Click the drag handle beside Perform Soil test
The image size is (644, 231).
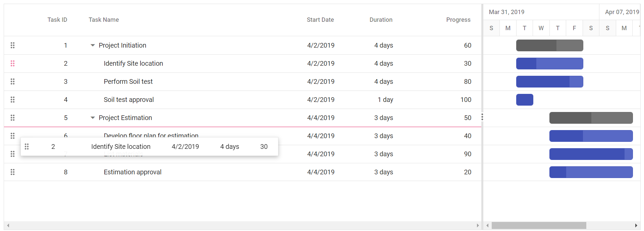(13, 81)
